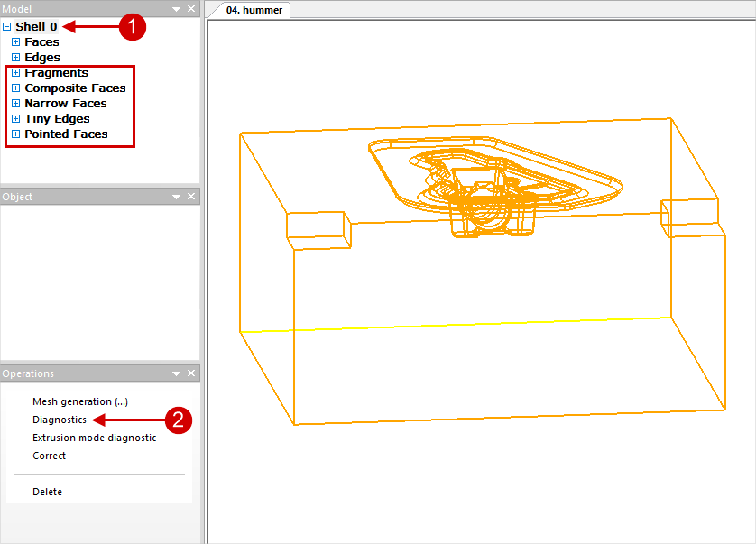Expand the Edges node

pos(15,58)
